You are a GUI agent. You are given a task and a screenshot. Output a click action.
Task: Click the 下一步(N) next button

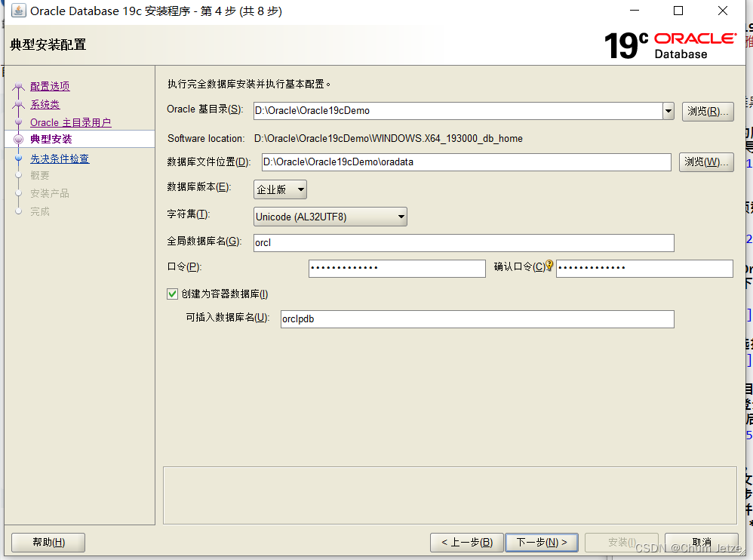(x=542, y=542)
